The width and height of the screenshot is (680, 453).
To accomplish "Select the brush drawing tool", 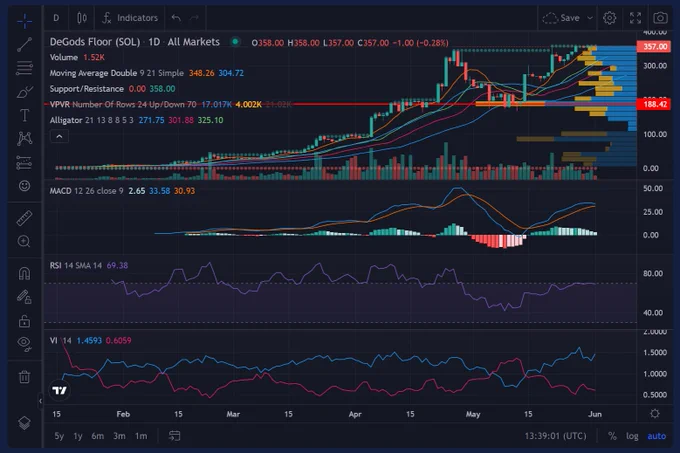I will 25,92.
